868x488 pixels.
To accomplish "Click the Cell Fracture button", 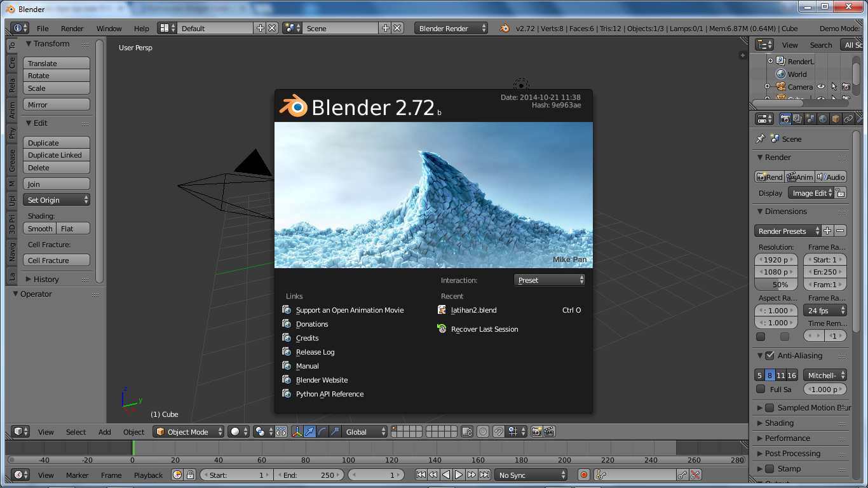I will (57, 260).
